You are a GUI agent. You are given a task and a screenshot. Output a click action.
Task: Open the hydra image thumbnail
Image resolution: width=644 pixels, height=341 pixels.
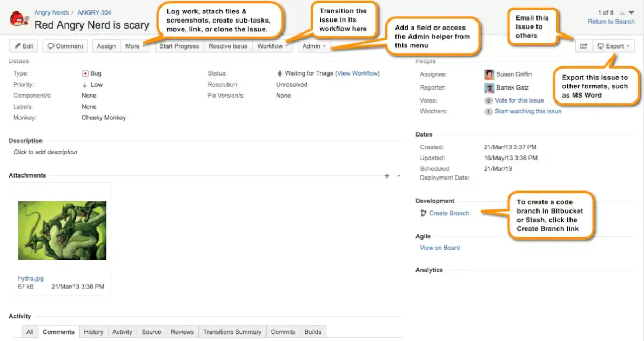62,230
